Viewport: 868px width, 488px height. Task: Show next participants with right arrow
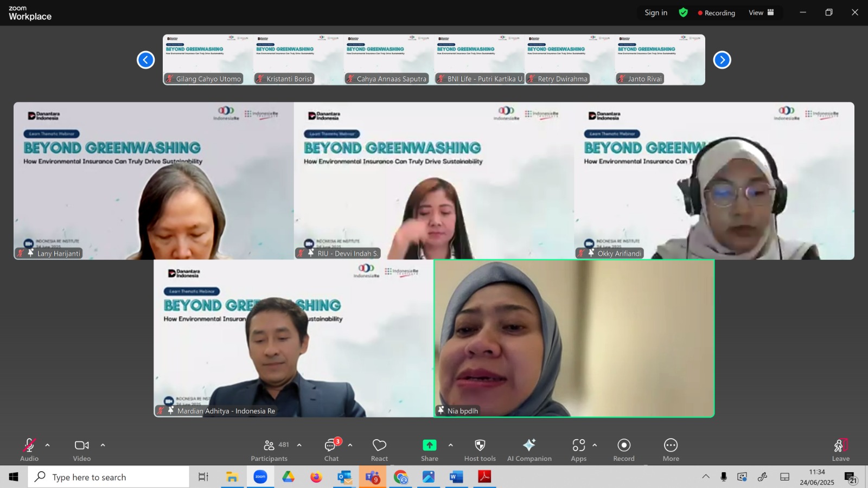722,60
